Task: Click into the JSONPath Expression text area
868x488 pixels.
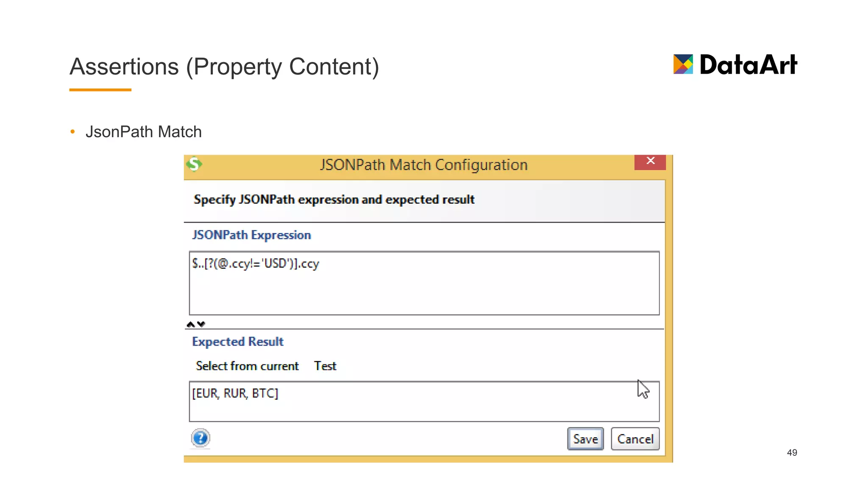Action: 424,283
